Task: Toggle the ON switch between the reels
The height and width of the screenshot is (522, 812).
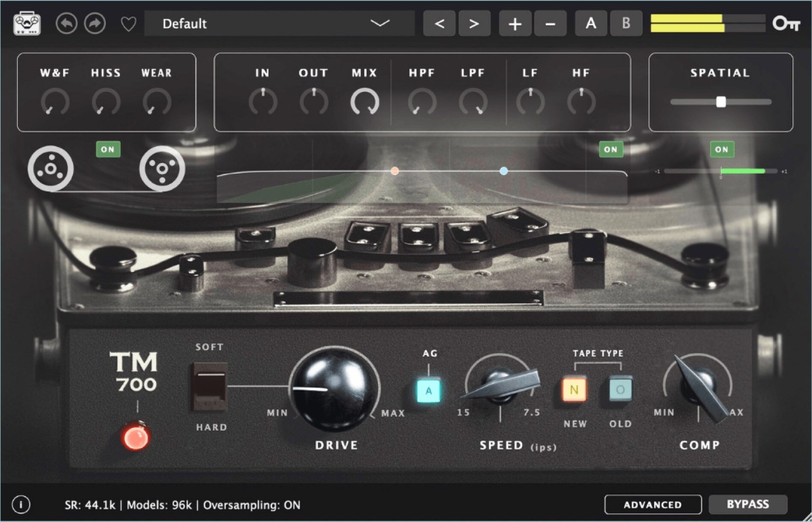Action: coord(108,150)
